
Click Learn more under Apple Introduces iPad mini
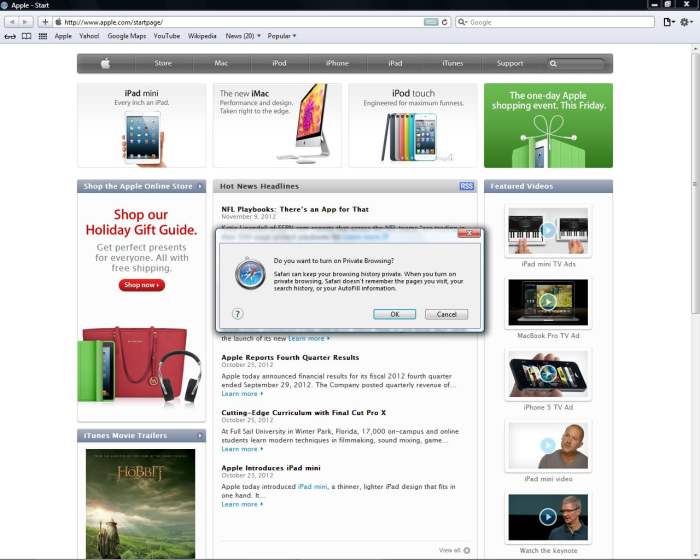(242, 504)
